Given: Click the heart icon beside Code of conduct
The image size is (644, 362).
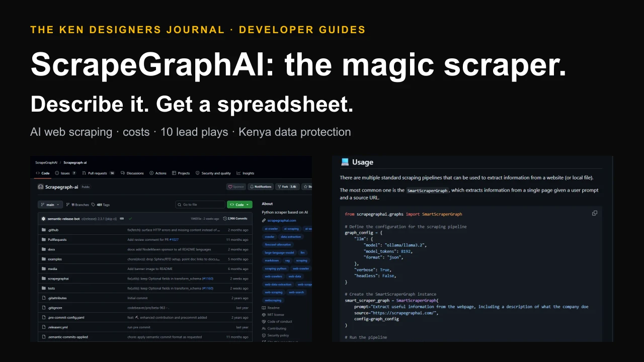Looking at the screenshot, I should pos(264,322).
